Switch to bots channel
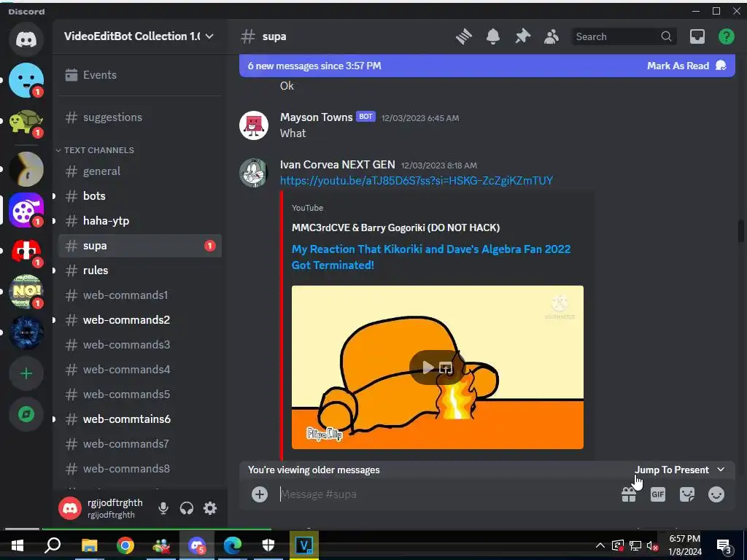This screenshot has width=747, height=560. [x=140, y=195]
